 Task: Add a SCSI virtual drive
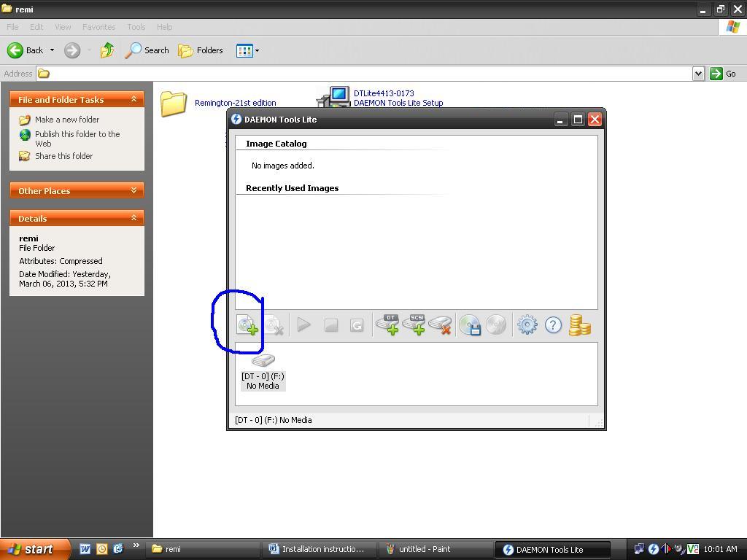[x=414, y=324]
